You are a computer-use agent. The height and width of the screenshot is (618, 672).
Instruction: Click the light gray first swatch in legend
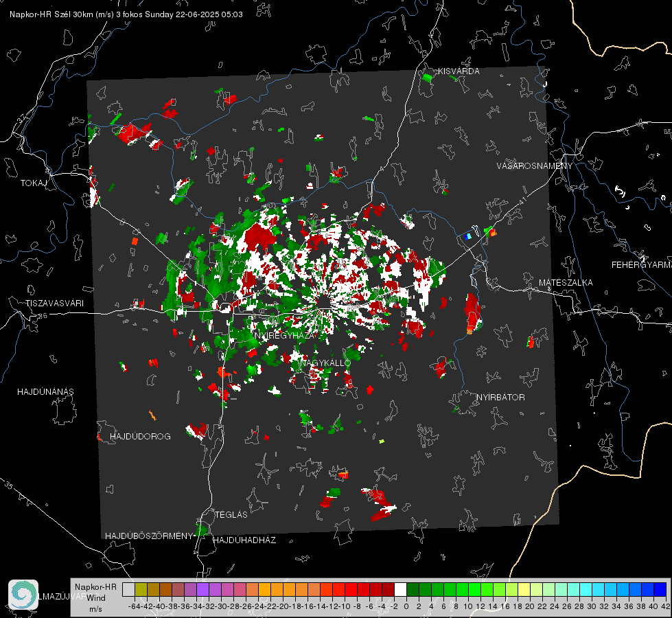pyautogui.click(x=128, y=590)
